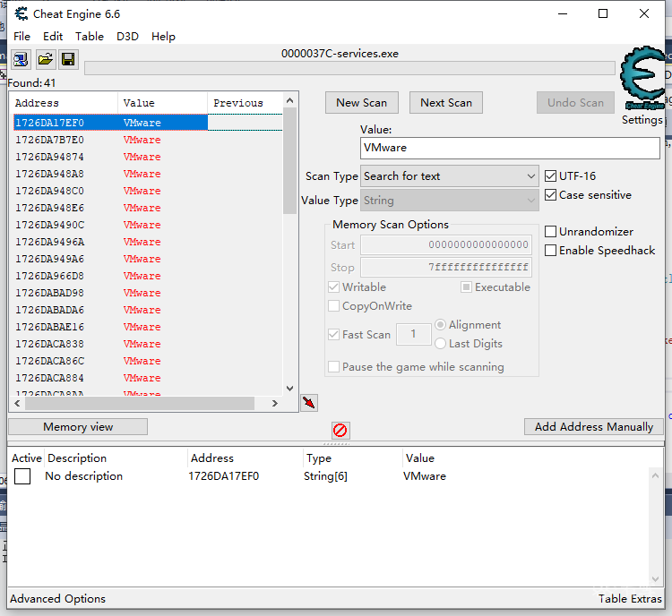Click the results horizontal scroll right arrow
This screenshot has width=672, height=616.
point(275,403)
